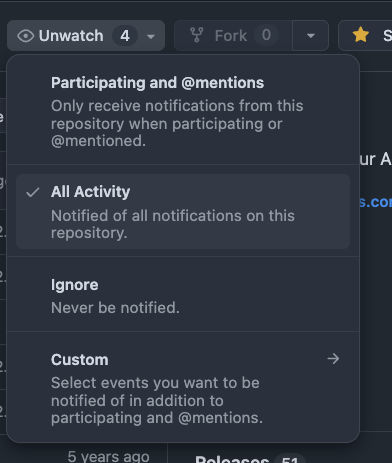Click the fork branch icon
Viewport: 392px width, 463px height.
pos(197,35)
